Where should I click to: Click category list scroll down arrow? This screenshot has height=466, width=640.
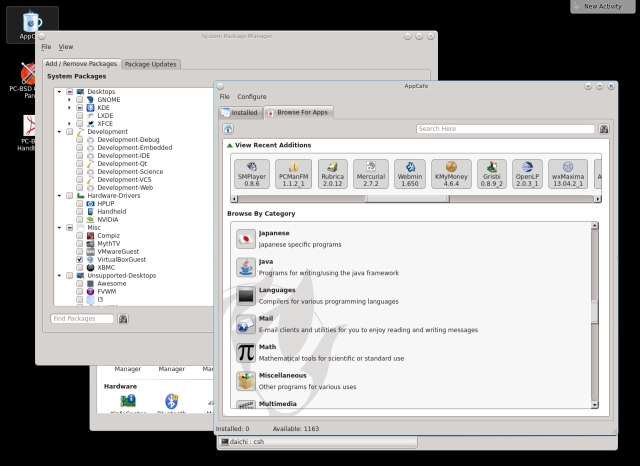coord(595,405)
